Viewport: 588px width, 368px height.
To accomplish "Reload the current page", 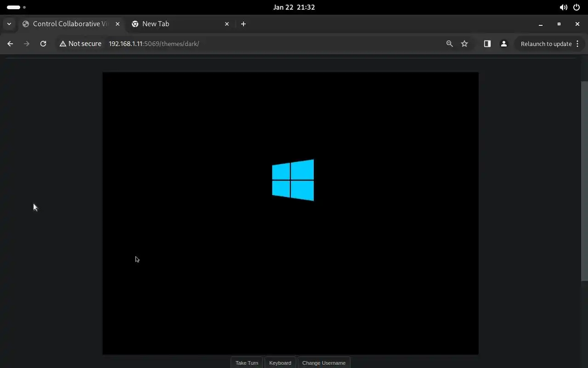I will 43,44.
